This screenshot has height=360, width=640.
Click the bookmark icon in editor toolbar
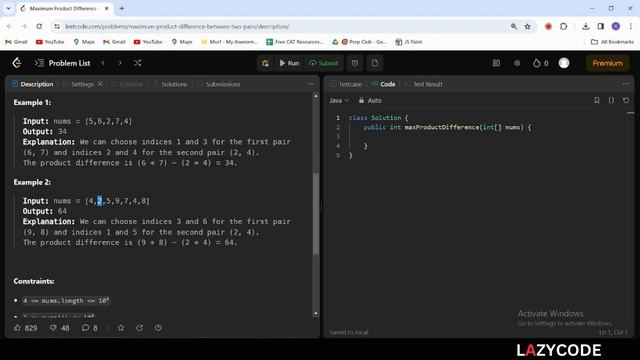[x=597, y=100]
